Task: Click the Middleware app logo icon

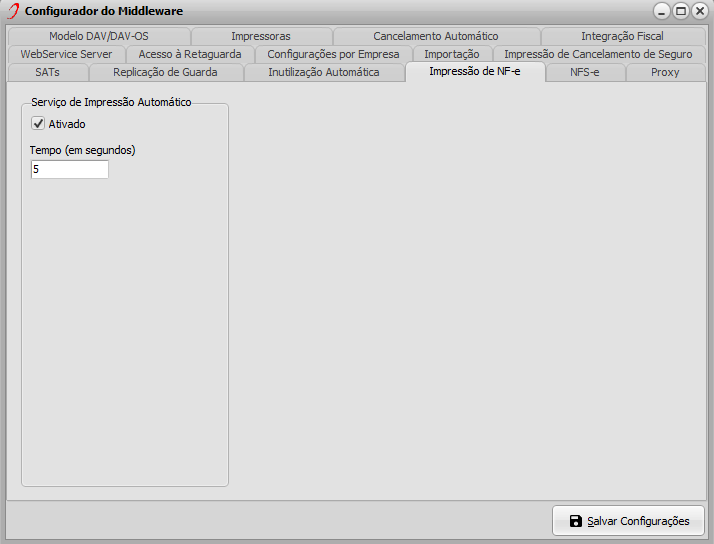Action: click(x=13, y=11)
